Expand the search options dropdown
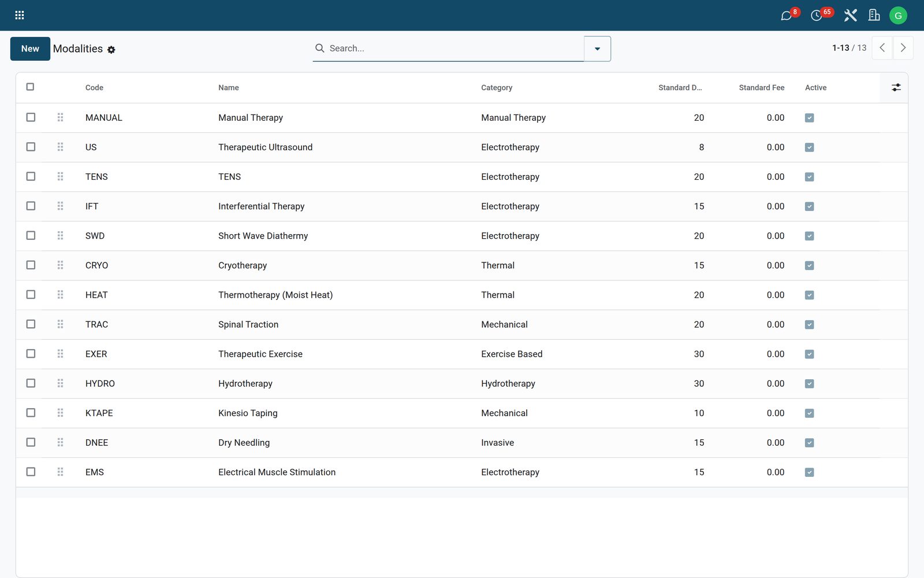This screenshot has width=924, height=578. [597, 49]
